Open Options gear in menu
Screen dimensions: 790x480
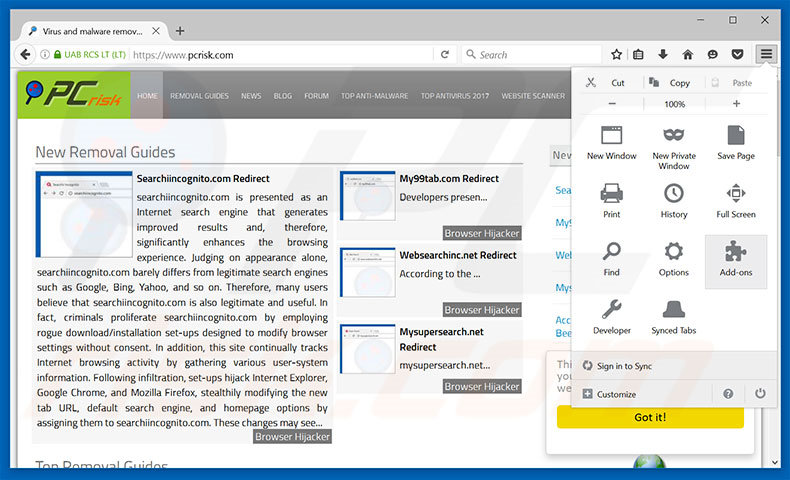click(x=674, y=259)
